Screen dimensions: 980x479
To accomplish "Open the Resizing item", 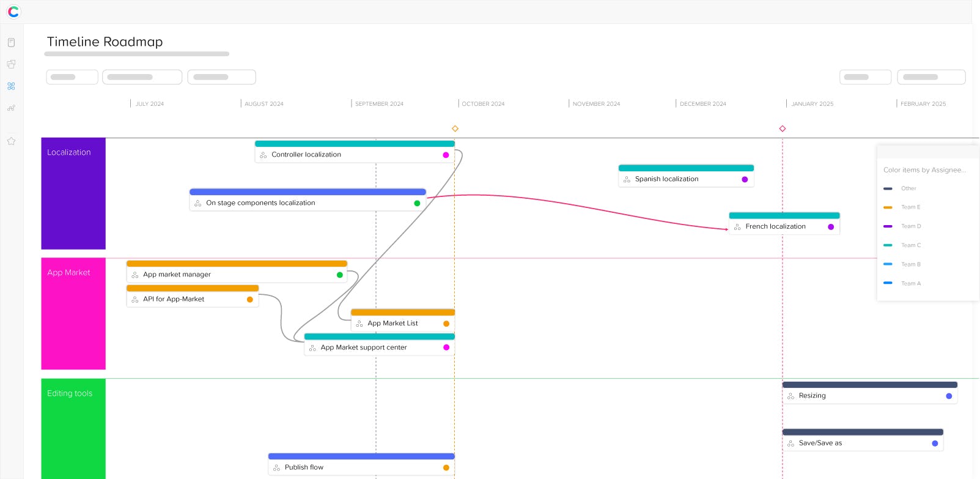I will pos(870,393).
